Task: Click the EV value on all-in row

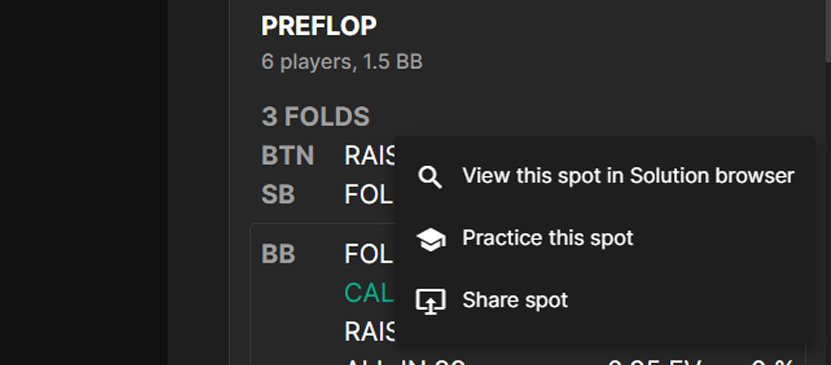Action: 655,362
